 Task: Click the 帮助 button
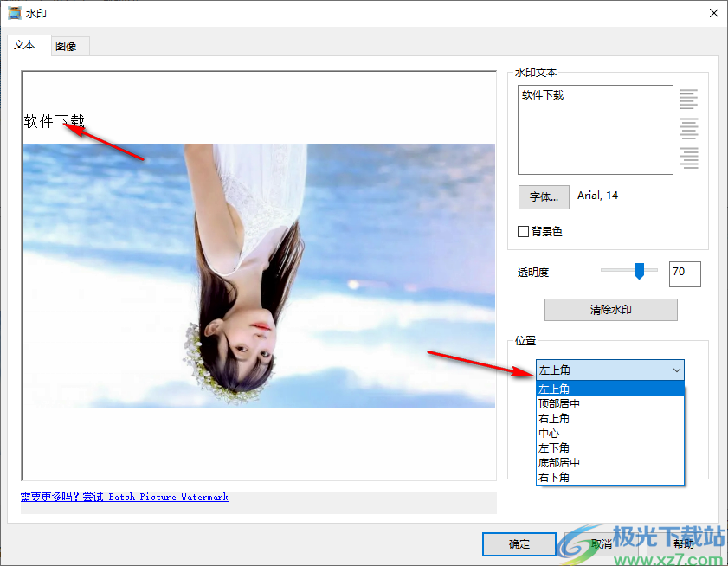[x=684, y=544]
